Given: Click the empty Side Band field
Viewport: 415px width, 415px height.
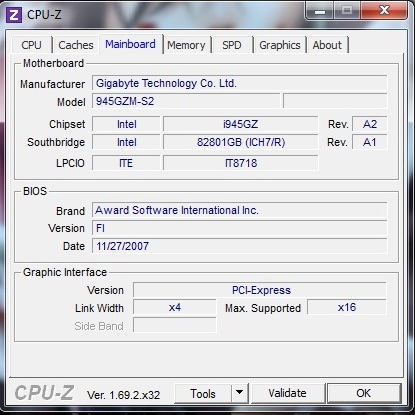Looking at the screenshot, I should pyautogui.click(x=175, y=325).
